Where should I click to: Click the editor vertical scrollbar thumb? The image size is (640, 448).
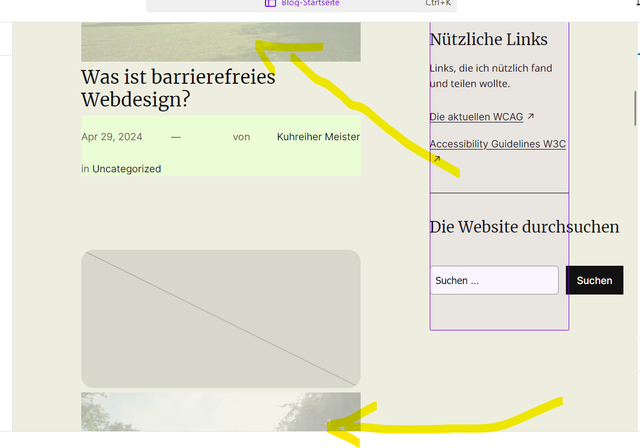[635, 109]
